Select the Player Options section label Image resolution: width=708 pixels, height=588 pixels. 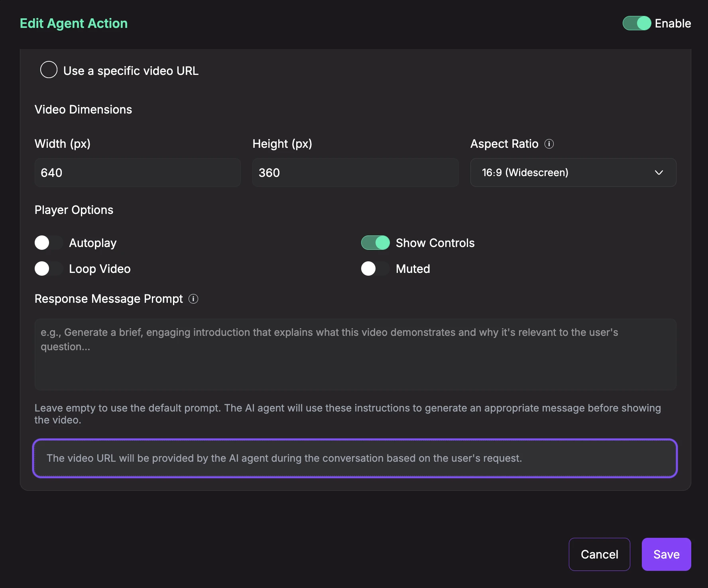(x=74, y=210)
